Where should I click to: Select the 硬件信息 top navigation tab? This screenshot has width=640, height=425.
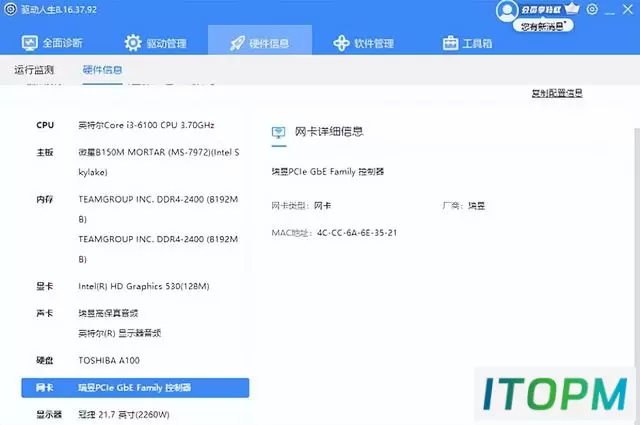[x=260, y=42]
